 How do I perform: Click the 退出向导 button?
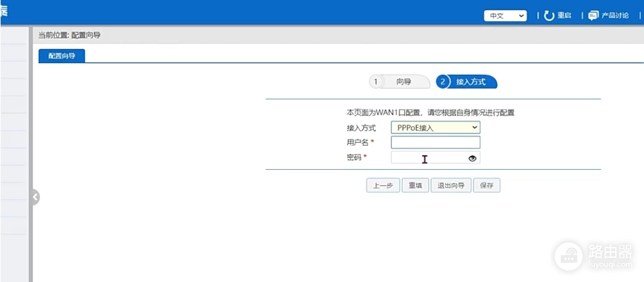451,186
